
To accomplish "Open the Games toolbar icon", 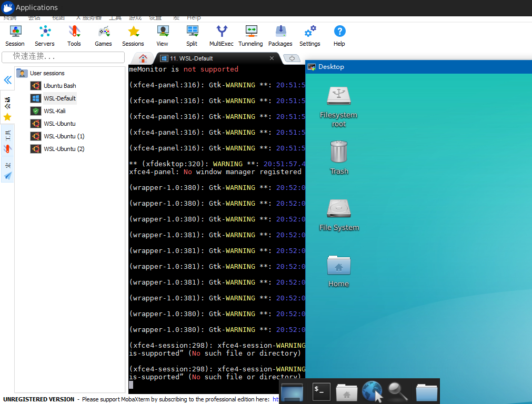I will click(x=104, y=36).
